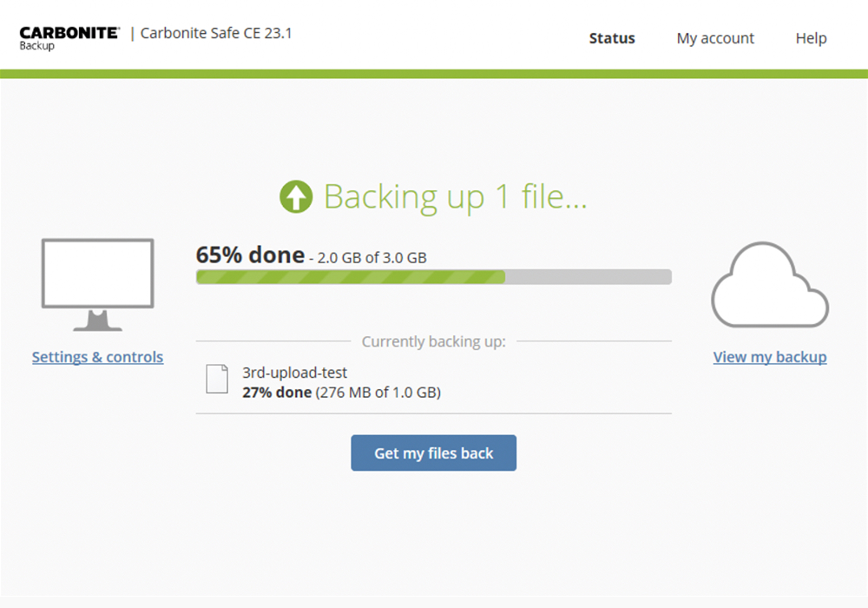
Task: Click the overall backup progress bar
Action: click(x=433, y=276)
